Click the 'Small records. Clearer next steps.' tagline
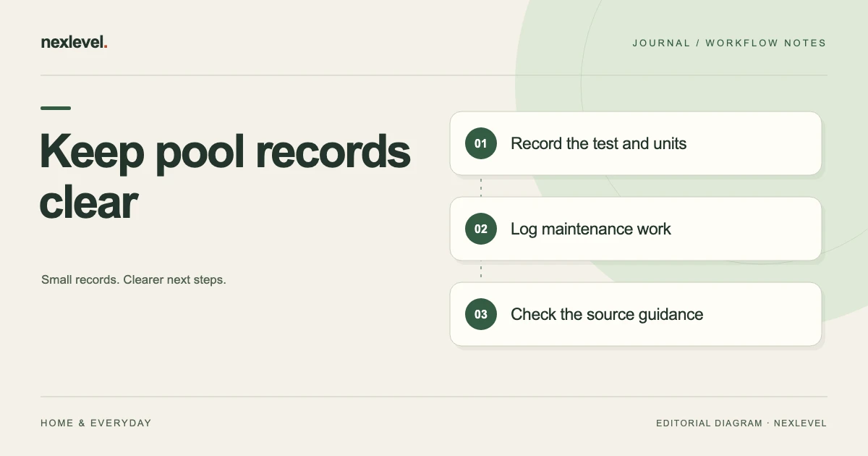The width and height of the screenshot is (868, 456). click(134, 279)
